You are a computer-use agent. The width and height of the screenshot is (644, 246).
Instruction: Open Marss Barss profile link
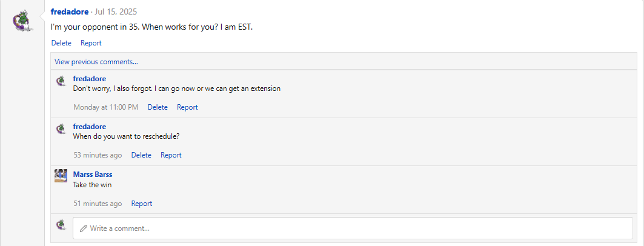tap(93, 175)
